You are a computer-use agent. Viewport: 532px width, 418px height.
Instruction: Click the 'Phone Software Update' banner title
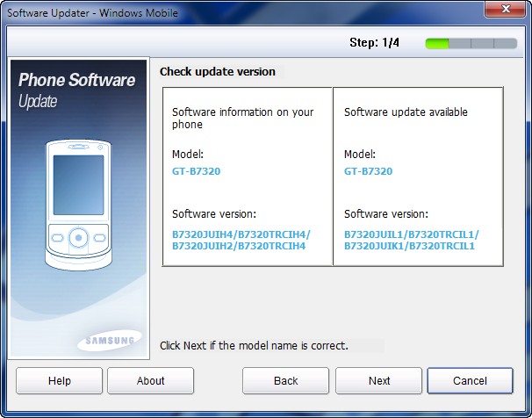(76, 90)
